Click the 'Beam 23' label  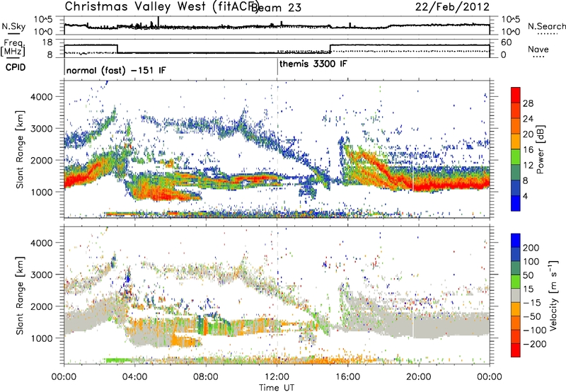277,7
